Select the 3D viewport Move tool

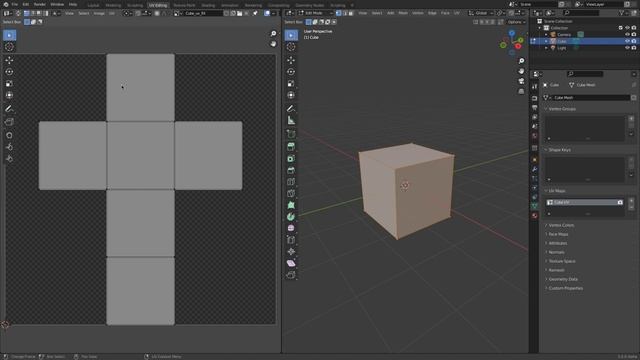pos(291,60)
